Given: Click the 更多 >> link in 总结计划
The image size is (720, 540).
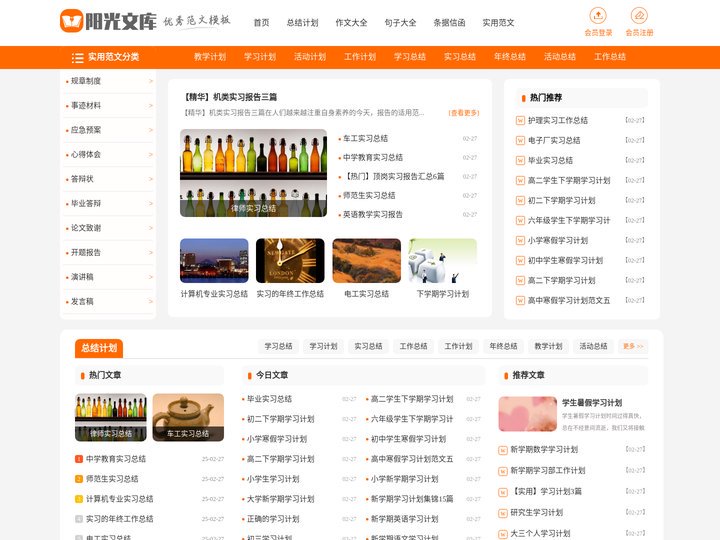Looking at the screenshot, I should (x=633, y=346).
